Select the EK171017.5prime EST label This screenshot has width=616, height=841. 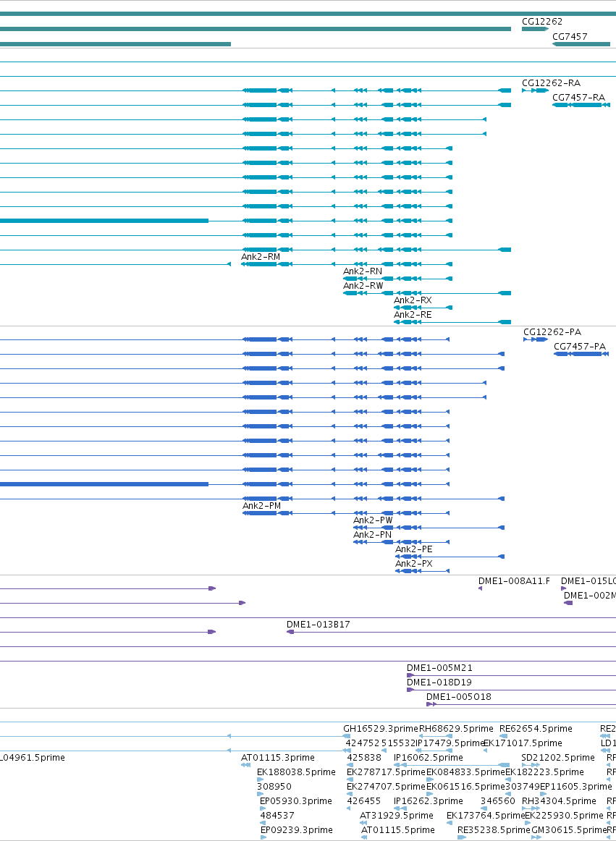[523, 743]
